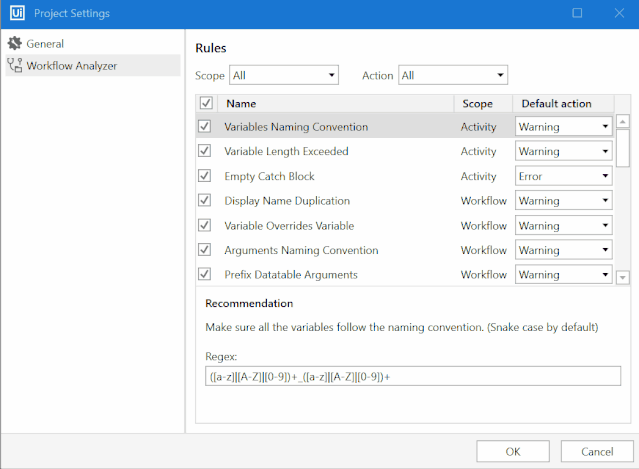Change Empty Catch Block Error action dropdown
Screen dimensions: 639x469
(x=564, y=176)
